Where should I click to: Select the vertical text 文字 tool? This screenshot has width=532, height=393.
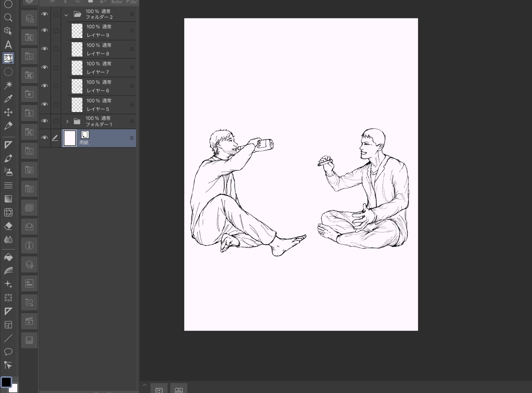8,58
